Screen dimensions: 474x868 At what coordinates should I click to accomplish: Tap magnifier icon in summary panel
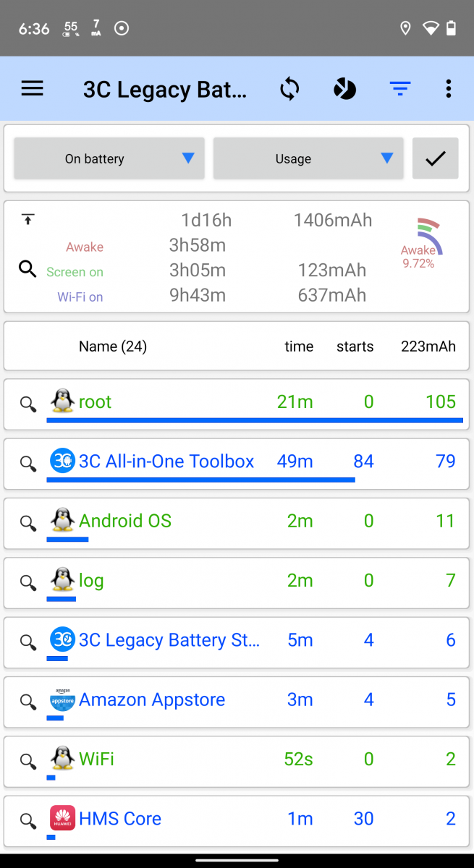tap(28, 270)
